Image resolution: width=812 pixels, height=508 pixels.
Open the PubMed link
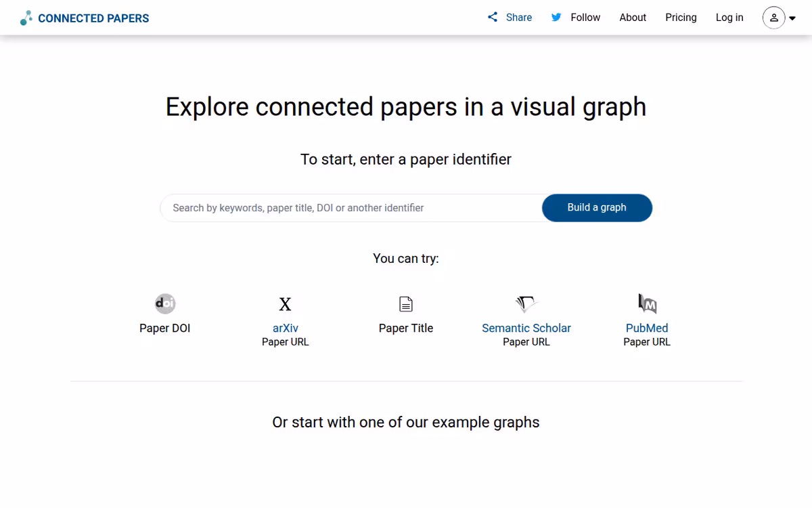pos(647,328)
